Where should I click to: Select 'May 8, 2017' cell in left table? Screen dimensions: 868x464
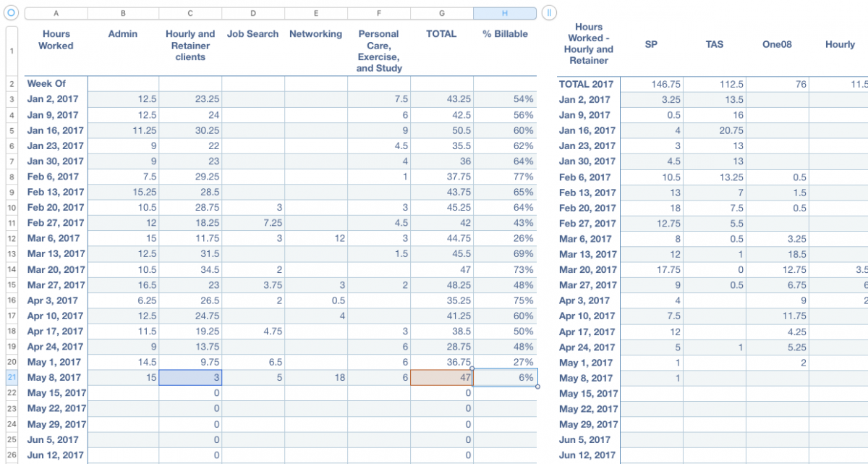coord(56,377)
